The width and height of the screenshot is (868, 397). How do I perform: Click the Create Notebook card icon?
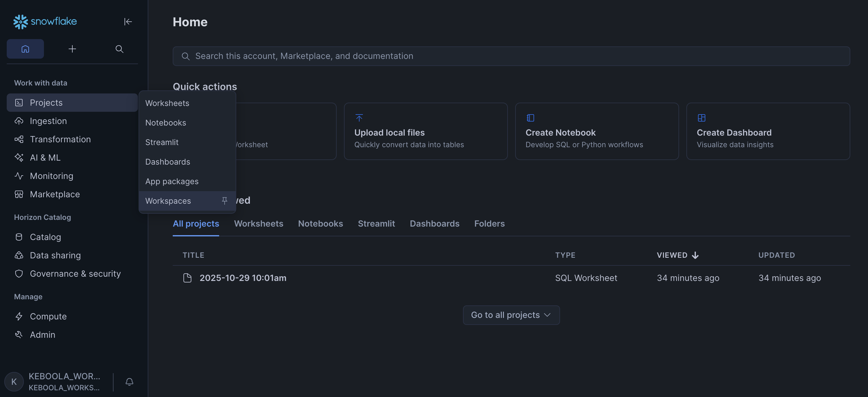point(530,118)
